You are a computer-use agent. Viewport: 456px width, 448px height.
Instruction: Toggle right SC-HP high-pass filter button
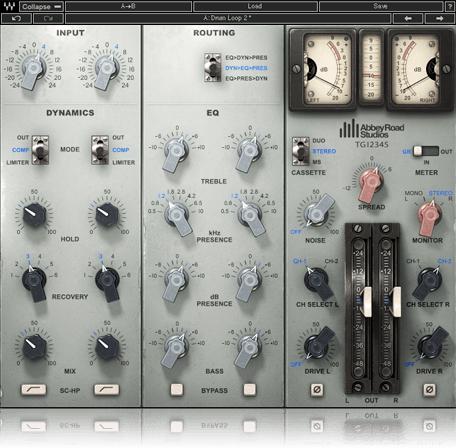pos(107,389)
